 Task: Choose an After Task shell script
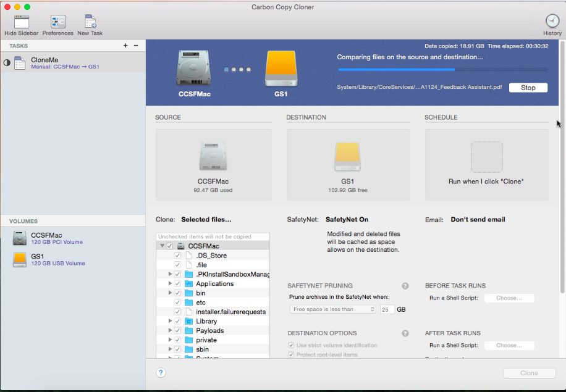coord(509,346)
